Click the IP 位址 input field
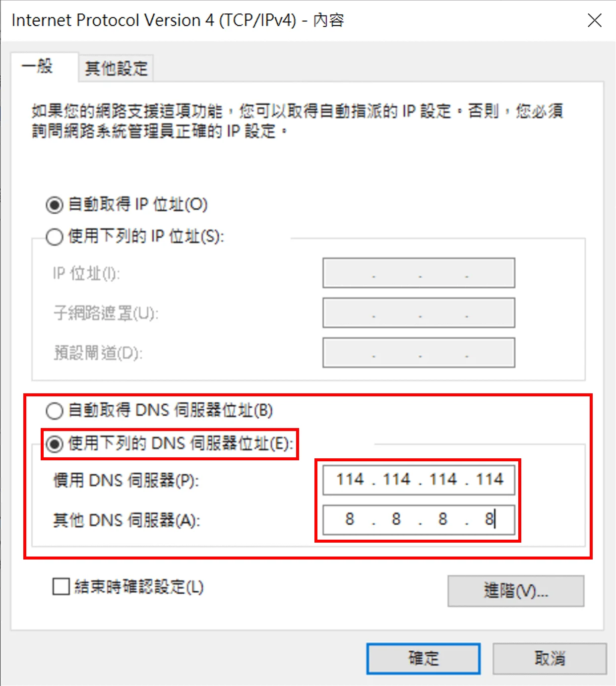 pos(419,273)
